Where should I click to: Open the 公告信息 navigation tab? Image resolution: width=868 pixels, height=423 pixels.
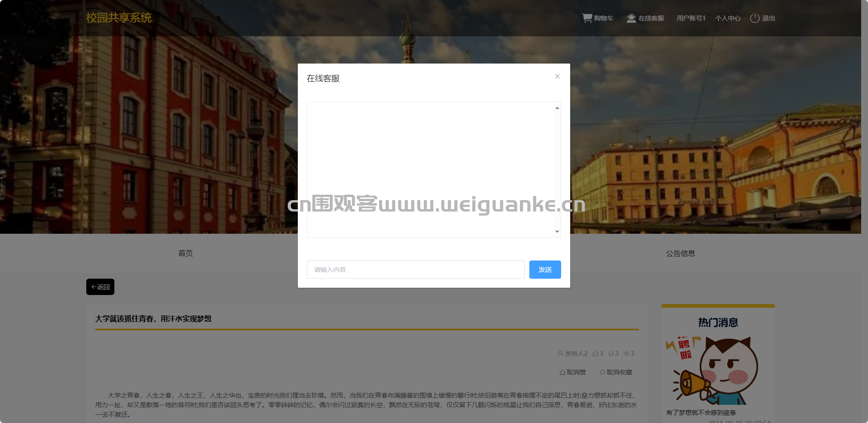(x=680, y=253)
